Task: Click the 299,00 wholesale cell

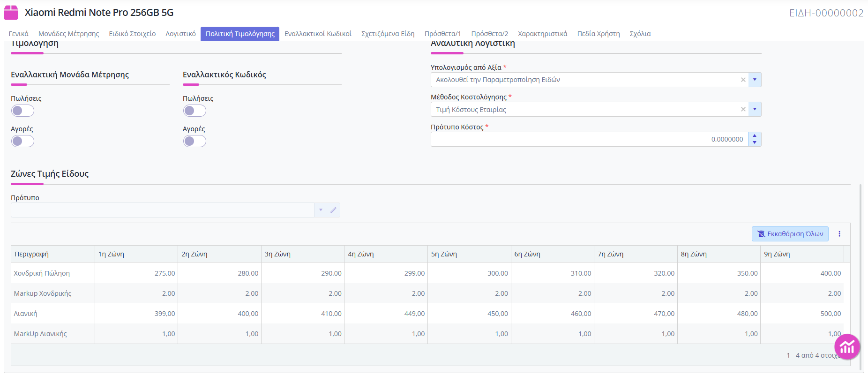Action: point(386,273)
